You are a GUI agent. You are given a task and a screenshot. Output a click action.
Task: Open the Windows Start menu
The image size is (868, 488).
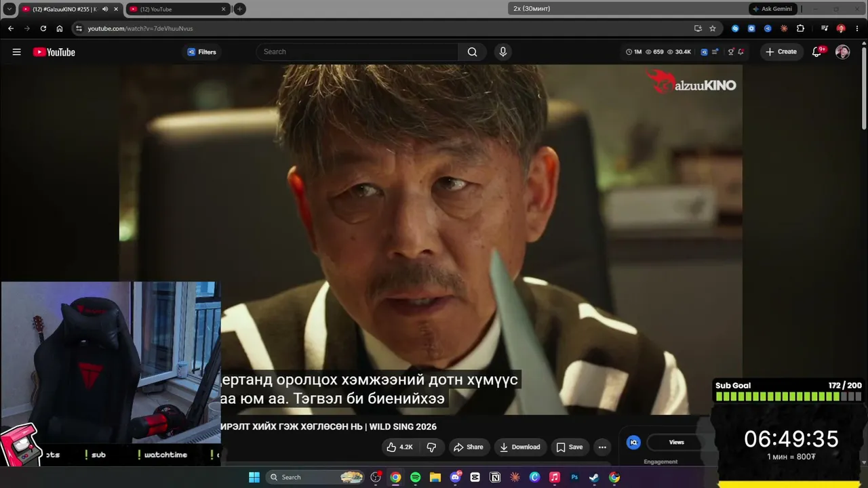[254, 477]
